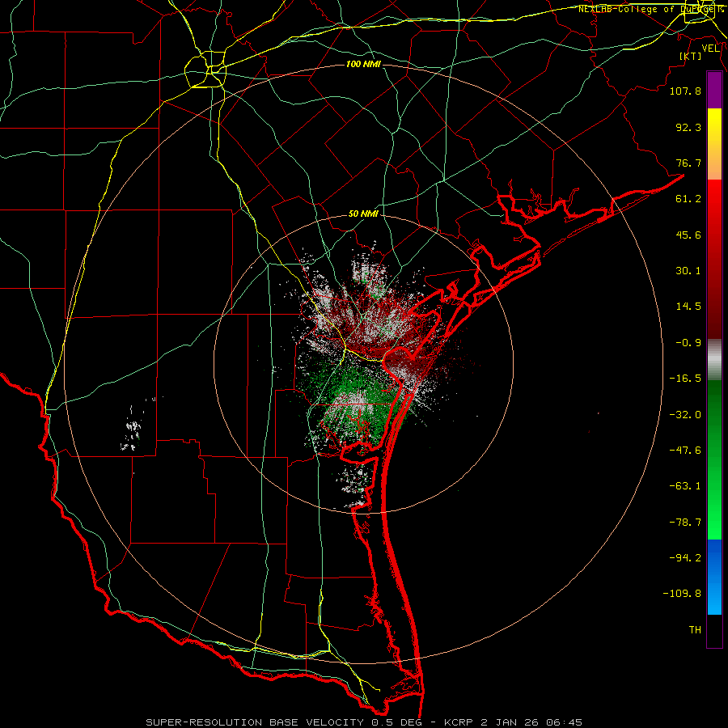Select the -32.0 scale value

(685, 415)
